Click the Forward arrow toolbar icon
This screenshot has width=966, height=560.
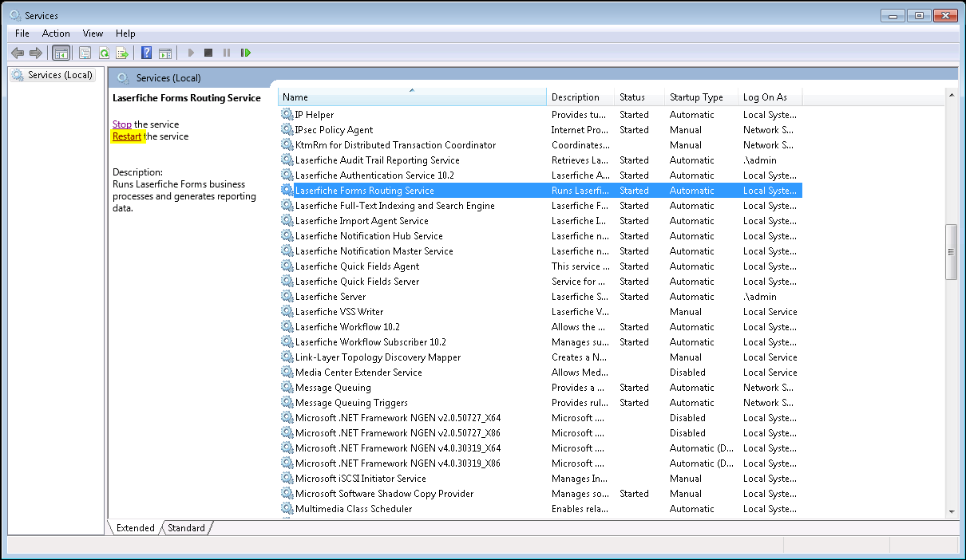click(36, 53)
